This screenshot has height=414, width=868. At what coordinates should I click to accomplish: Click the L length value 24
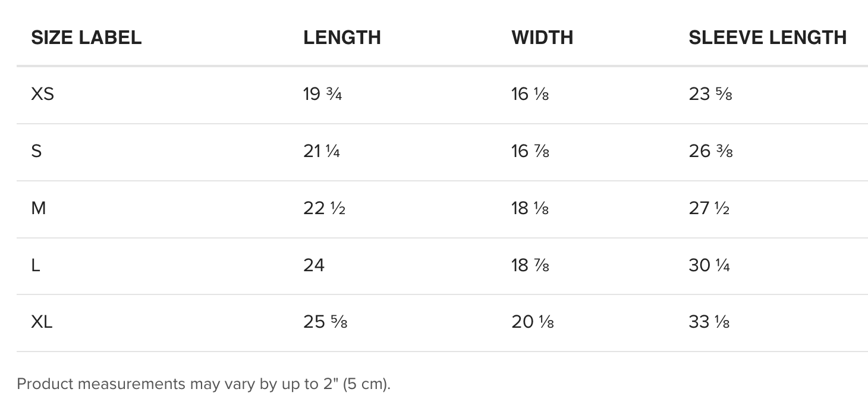314,265
